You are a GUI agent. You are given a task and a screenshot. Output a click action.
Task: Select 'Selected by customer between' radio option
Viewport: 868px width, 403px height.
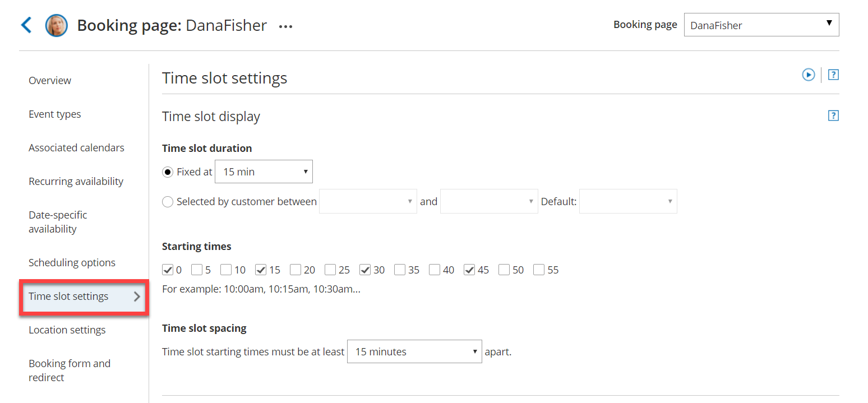tap(168, 202)
